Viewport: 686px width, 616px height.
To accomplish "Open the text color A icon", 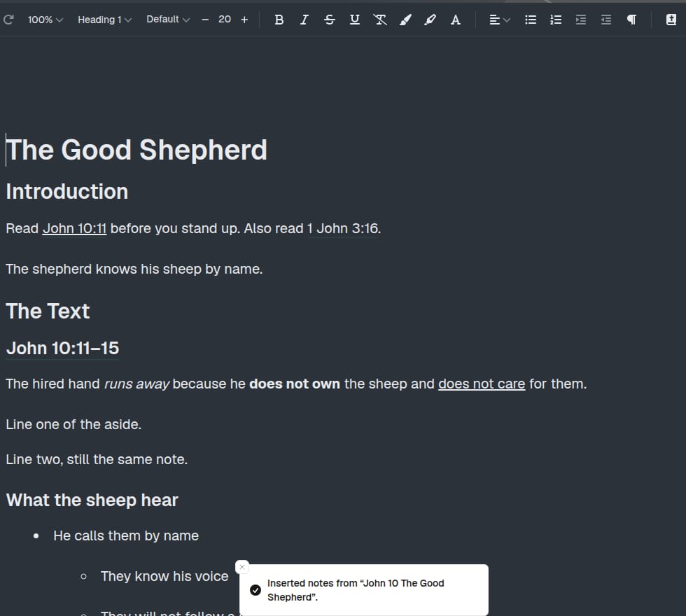I will pyautogui.click(x=456, y=20).
